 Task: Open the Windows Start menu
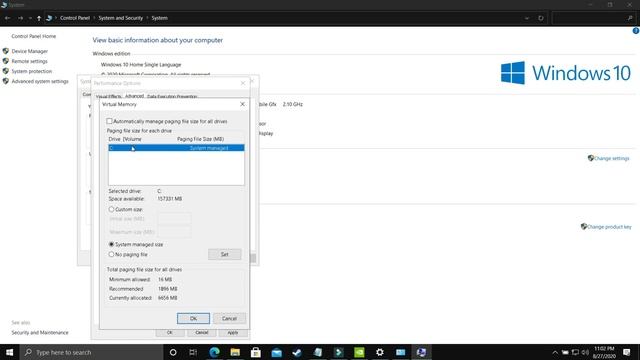tap(9, 352)
